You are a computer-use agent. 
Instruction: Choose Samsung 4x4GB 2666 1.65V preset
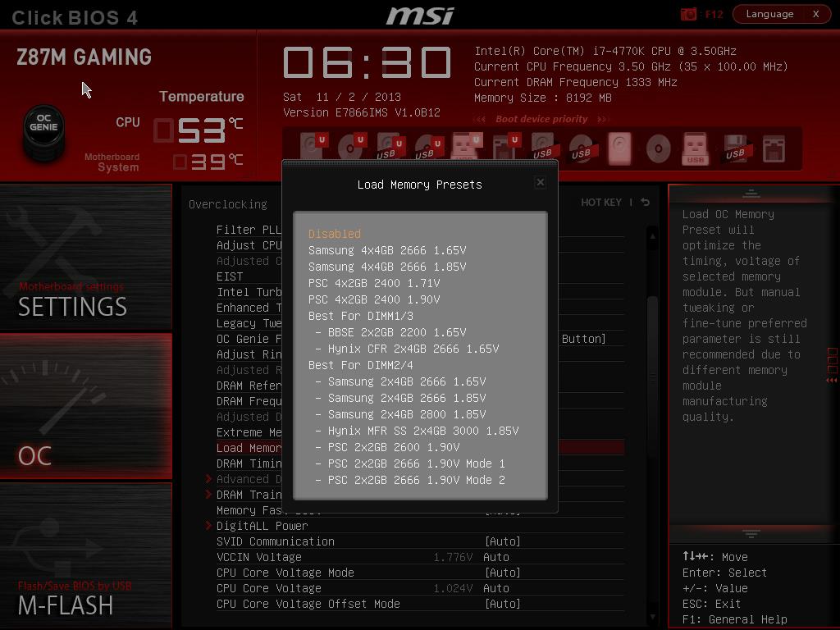click(387, 250)
